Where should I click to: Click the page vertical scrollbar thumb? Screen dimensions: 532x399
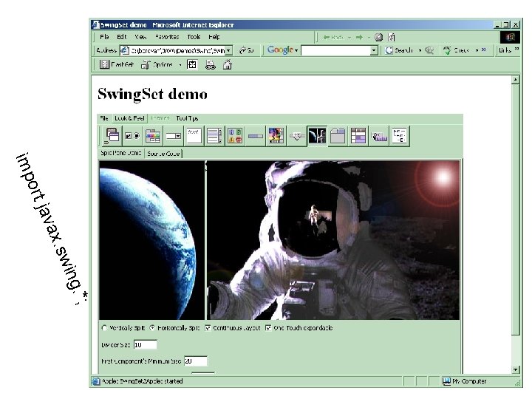[x=516, y=209]
